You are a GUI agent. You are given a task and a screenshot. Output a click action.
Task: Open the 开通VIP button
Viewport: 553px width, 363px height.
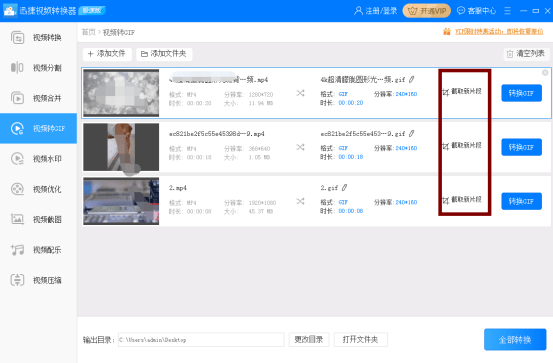tap(427, 11)
